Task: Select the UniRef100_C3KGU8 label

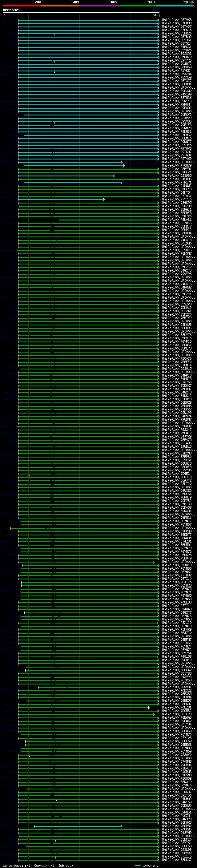Action: click(x=177, y=325)
